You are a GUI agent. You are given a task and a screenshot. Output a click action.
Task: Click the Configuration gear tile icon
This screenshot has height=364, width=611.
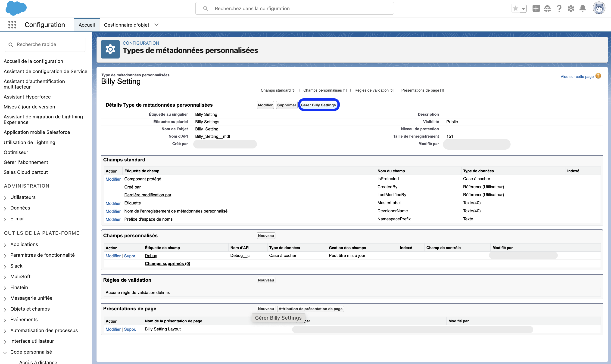110,49
